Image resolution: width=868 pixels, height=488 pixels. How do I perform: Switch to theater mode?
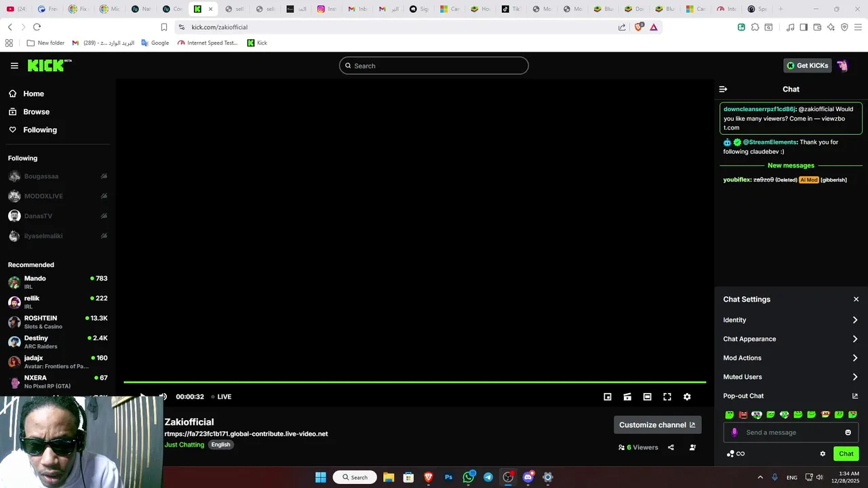pyautogui.click(x=647, y=396)
